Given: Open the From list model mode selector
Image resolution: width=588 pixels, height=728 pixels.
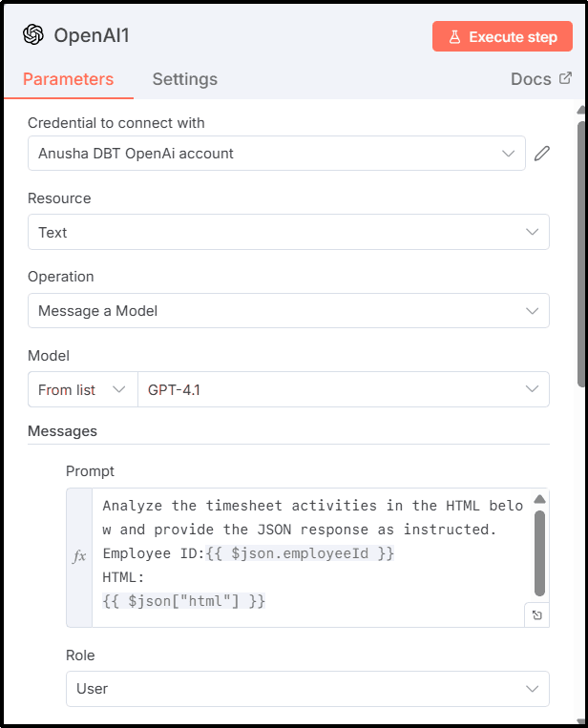Looking at the screenshot, I should [82, 389].
